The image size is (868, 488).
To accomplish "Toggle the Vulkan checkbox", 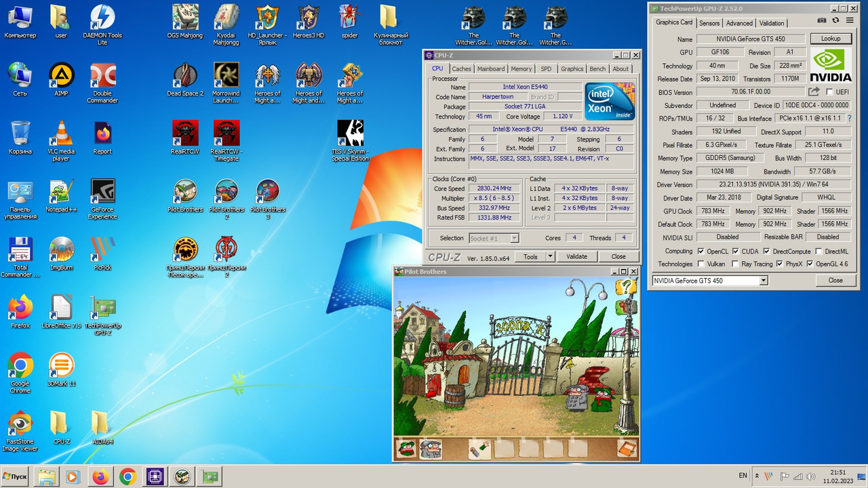I will (701, 264).
